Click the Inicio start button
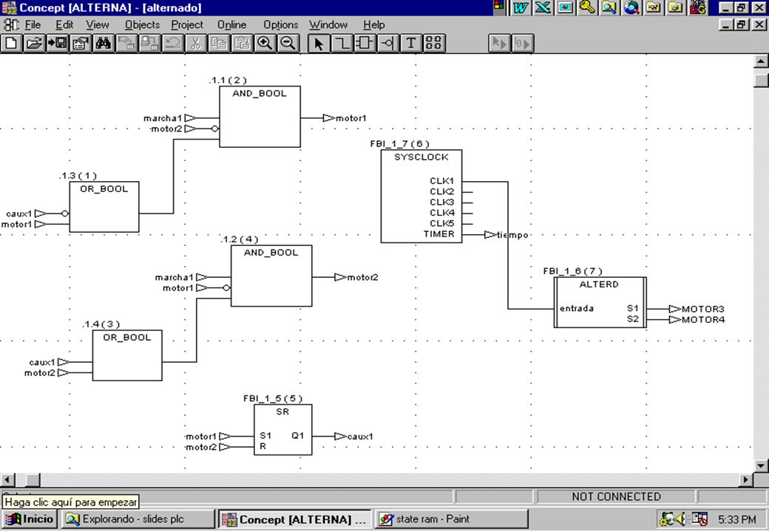The image size is (769, 532). tap(30, 519)
